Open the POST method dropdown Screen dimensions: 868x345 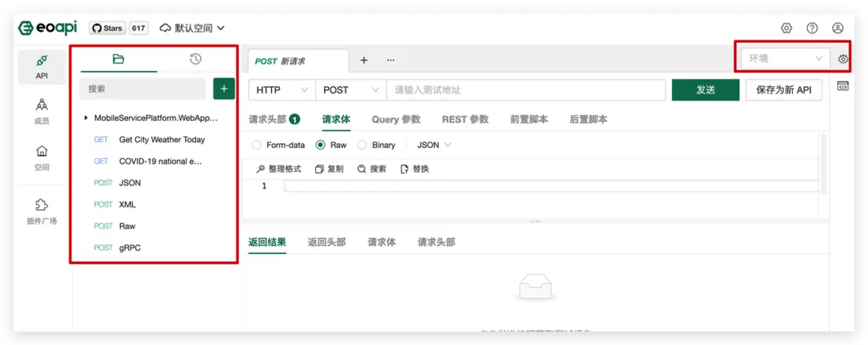pos(351,89)
